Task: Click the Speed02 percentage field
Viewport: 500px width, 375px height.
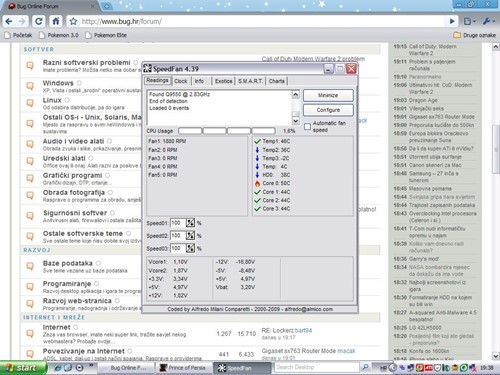Action: (178, 236)
